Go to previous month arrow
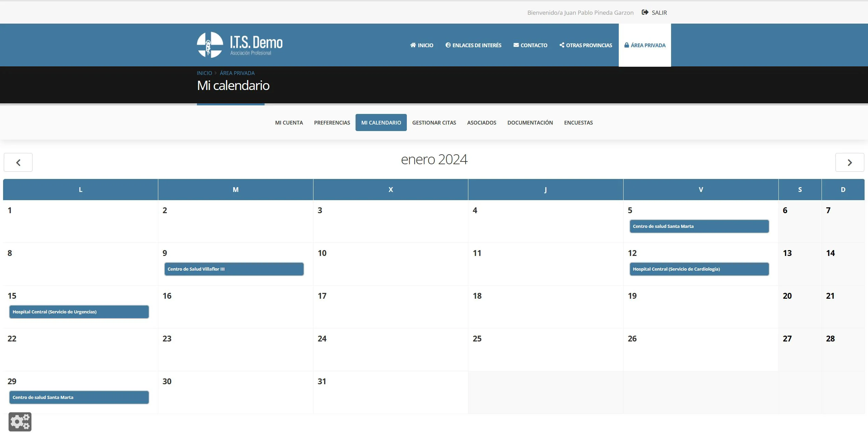The height and width of the screenshot is (440, 868). pos(18,163)
